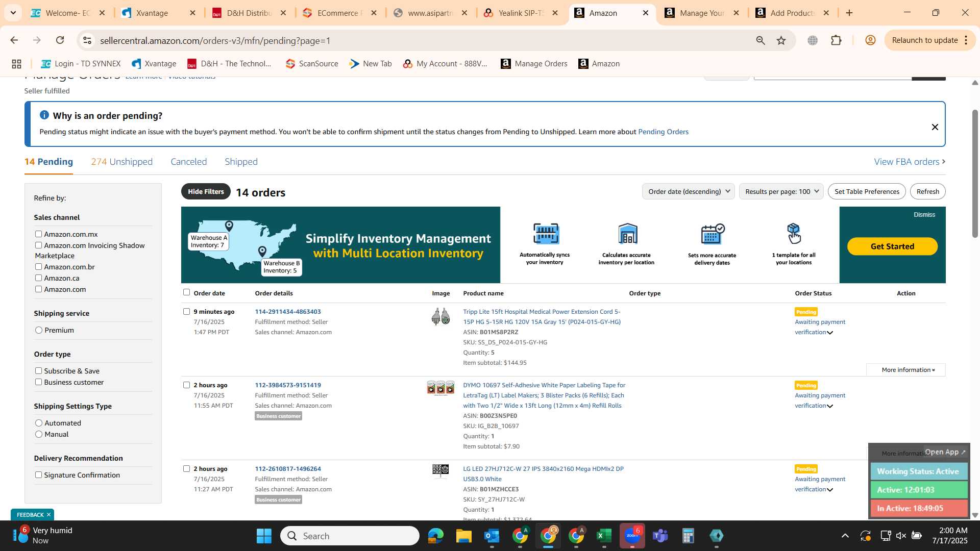Open Calculator from taskbar
Viewport: 980px width, 551px height.
(688, 536)
